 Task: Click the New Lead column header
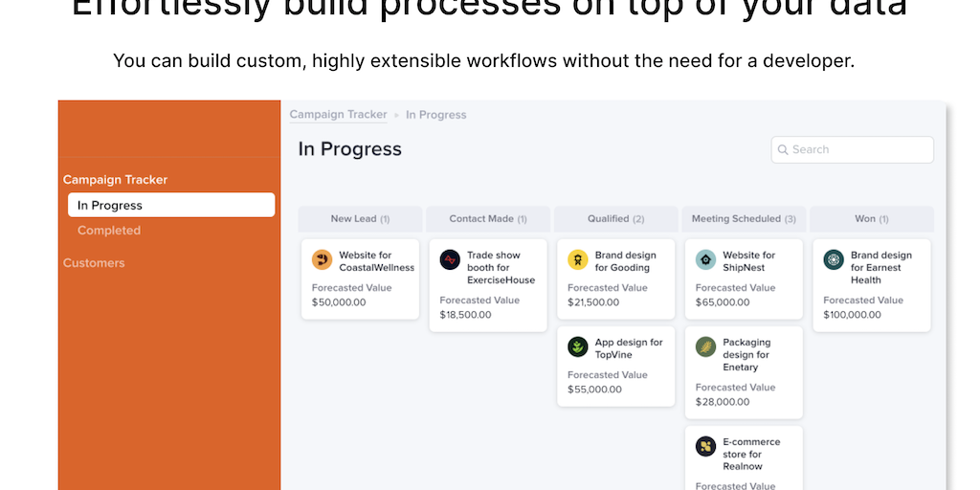[x=360, y=219]
